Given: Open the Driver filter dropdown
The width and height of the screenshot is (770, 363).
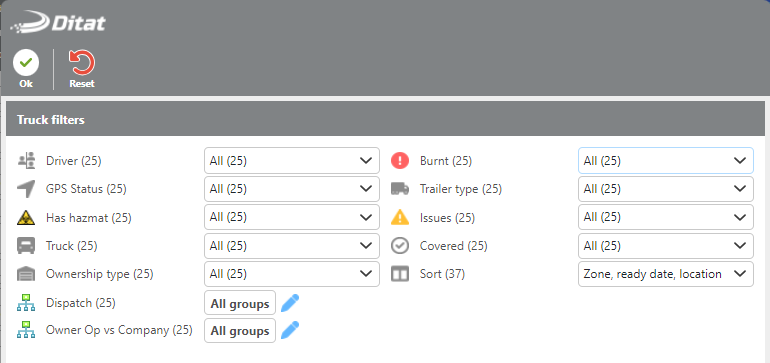Looking at the screenshot, I should pyautogui.click(x=292, y=161).
